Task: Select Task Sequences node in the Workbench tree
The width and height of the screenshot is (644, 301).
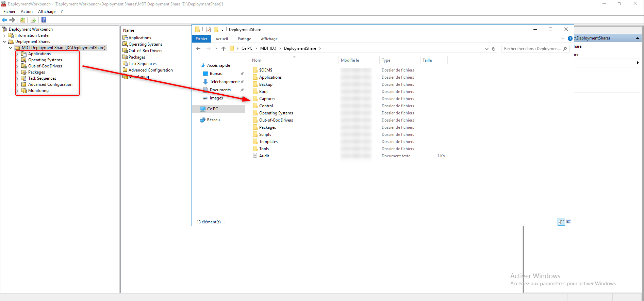Action: [x=42, y=78]
